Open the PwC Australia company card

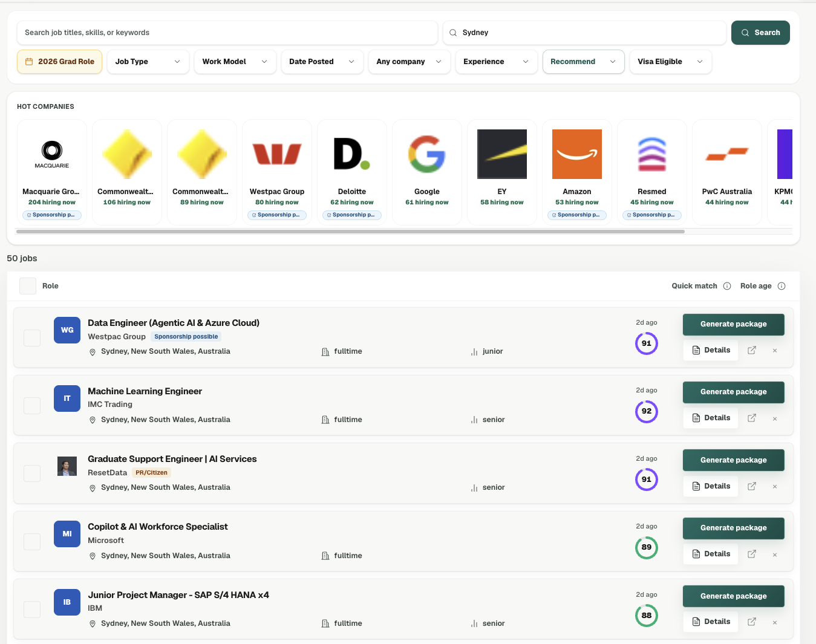coord(727,172)
